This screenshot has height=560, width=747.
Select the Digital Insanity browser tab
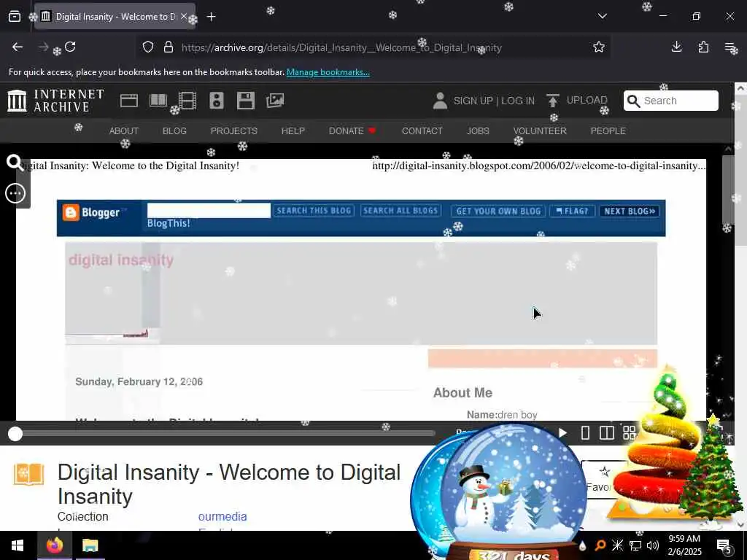(x=115, y=16)
